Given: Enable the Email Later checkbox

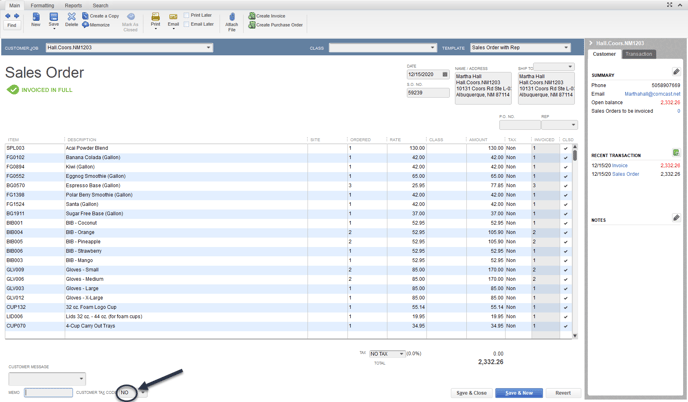Looking at the screenshot, I should (186, 24).
